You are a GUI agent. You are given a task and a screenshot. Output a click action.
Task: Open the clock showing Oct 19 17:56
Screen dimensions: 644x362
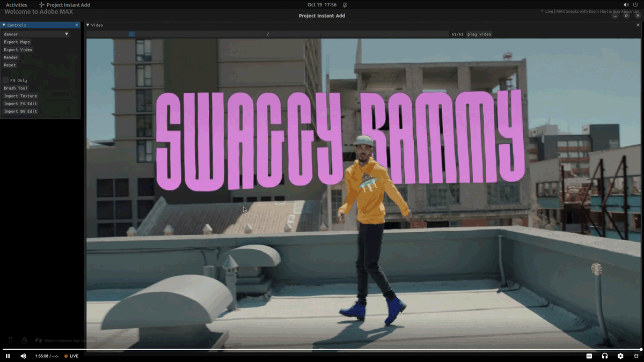point(322,5)
